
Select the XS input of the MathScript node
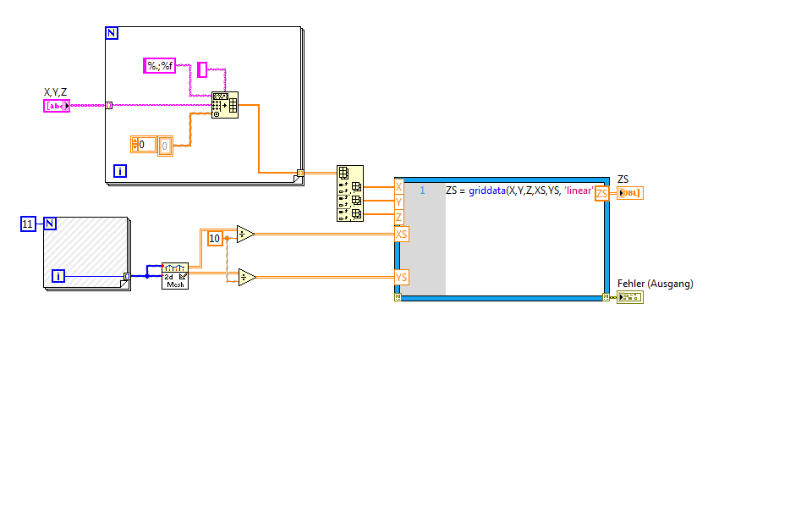[401, 235]
